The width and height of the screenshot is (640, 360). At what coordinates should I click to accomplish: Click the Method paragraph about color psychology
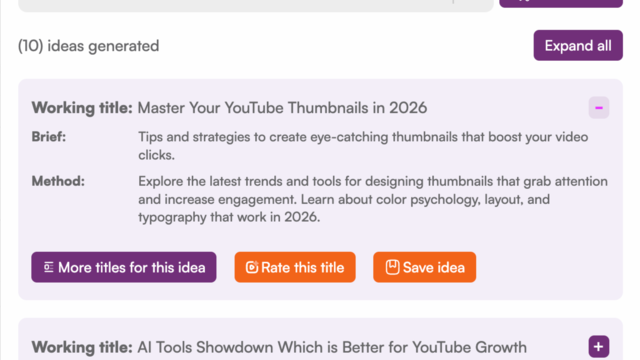coord(373,199)
